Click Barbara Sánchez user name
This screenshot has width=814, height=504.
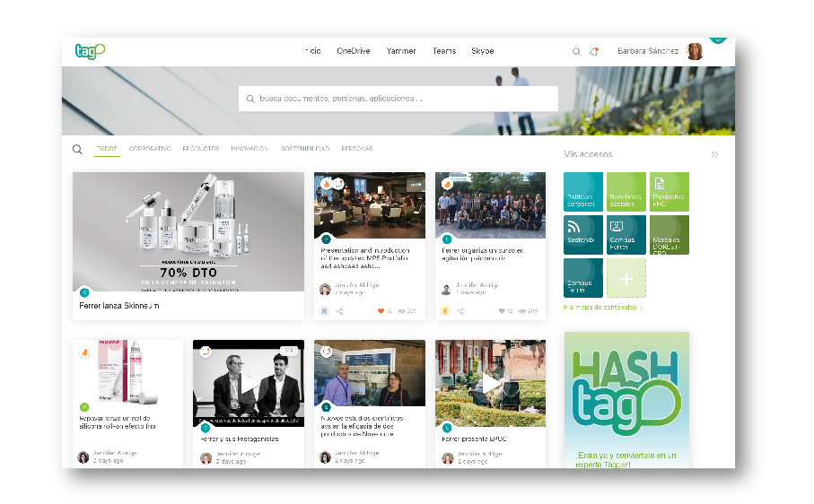click(648, 51)
